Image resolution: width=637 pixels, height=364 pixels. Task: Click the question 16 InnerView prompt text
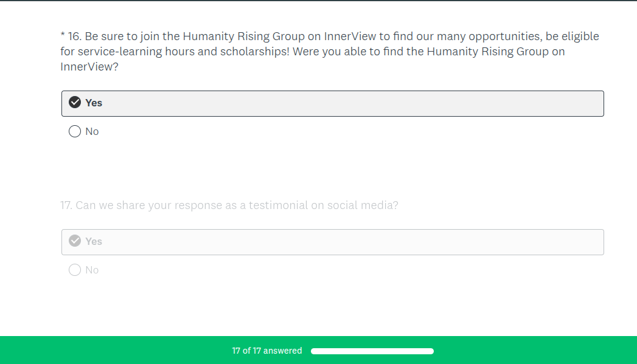[329, 52]
